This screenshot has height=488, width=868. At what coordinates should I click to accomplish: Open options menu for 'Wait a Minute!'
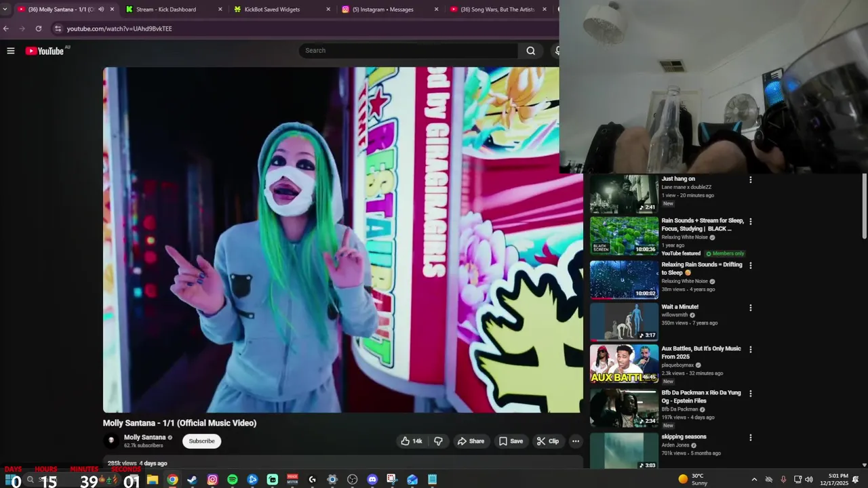tap(750, 308)
